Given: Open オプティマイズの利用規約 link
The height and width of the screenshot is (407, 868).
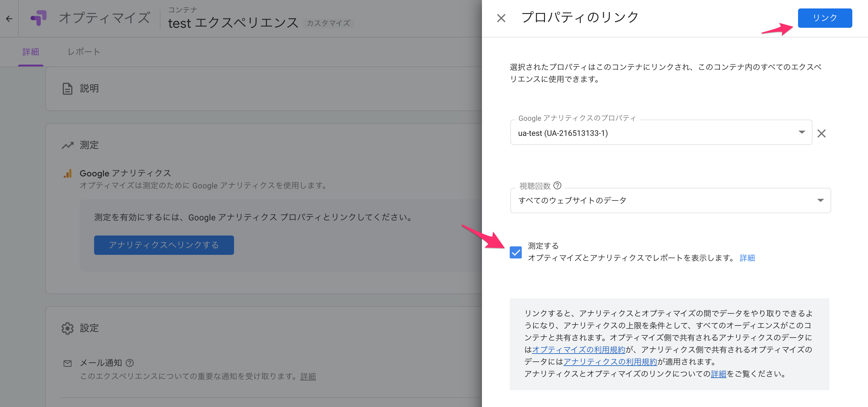Looking at the screenshot, I should point(578,350).
